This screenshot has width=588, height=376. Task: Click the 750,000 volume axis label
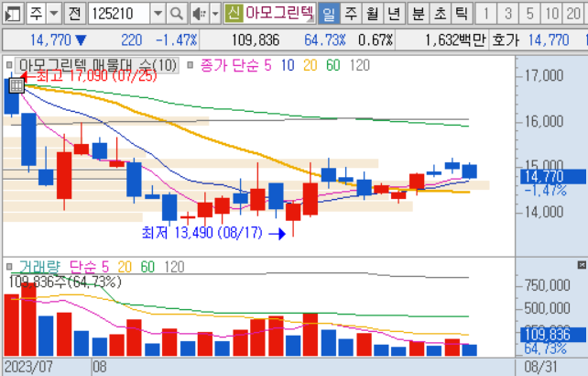(547, 285)
